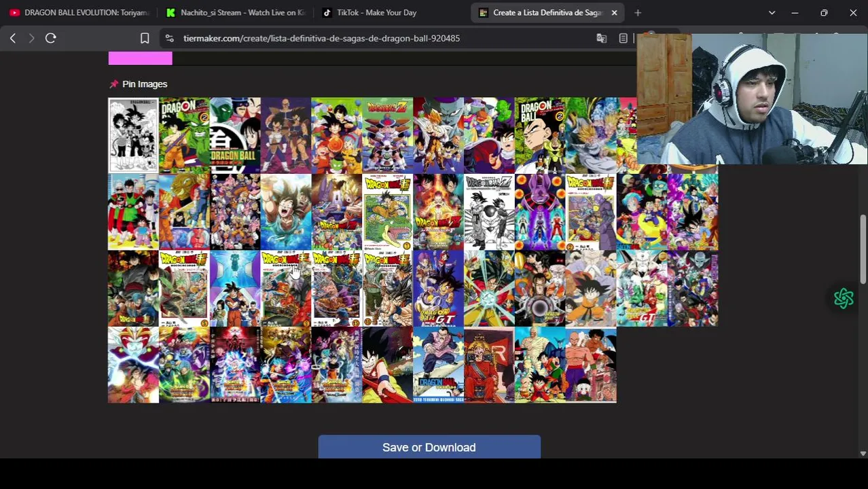Select the kid Goku and mummy fighter image

(x=541, y=365)
